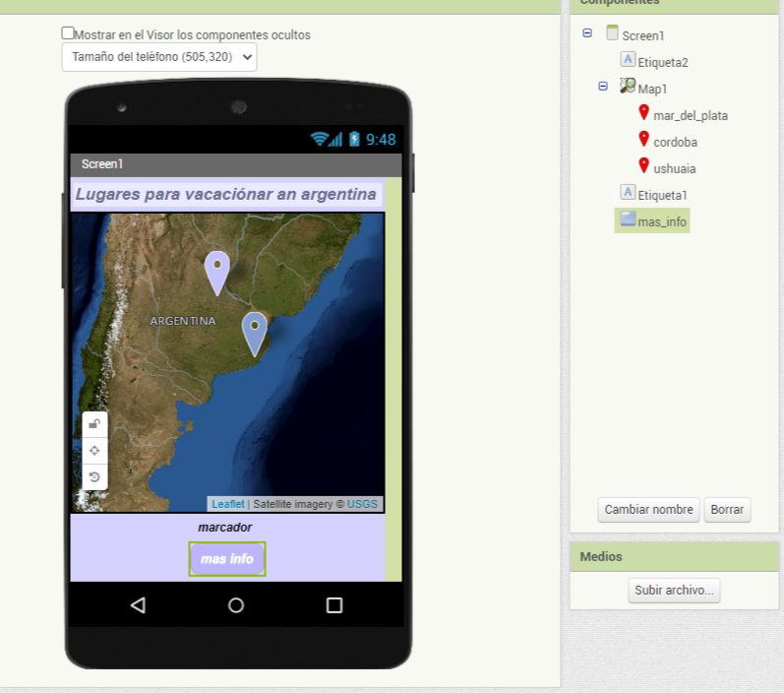The height and width of the screenshot is (693, 784).
Task: Click the map center crosshair icon
Action: [94, 451]
